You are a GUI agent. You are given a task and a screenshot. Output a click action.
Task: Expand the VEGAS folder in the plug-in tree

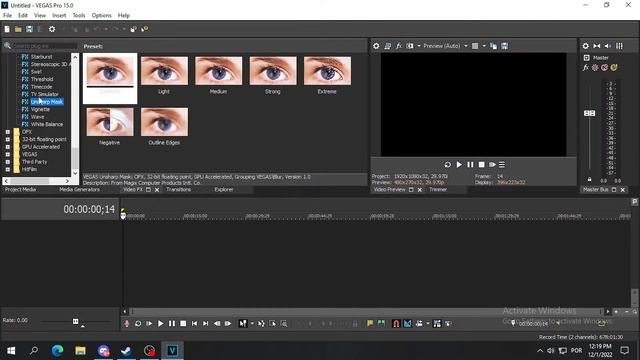[7, 154]
